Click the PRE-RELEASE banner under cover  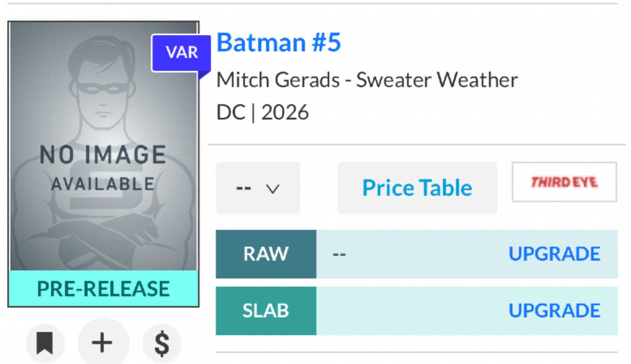(x=103, y=289)
